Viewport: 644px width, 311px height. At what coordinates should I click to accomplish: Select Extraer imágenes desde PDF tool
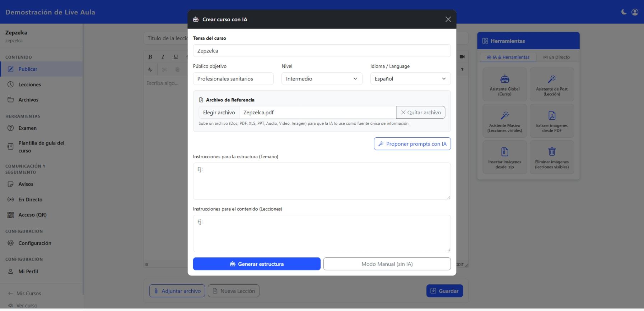point(552,121)
